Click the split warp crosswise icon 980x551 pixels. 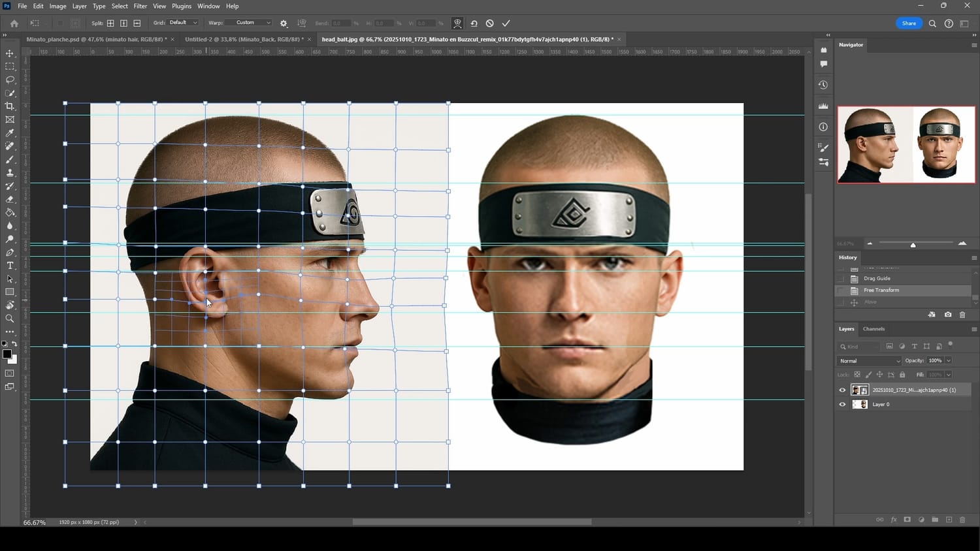click(110, 24)
